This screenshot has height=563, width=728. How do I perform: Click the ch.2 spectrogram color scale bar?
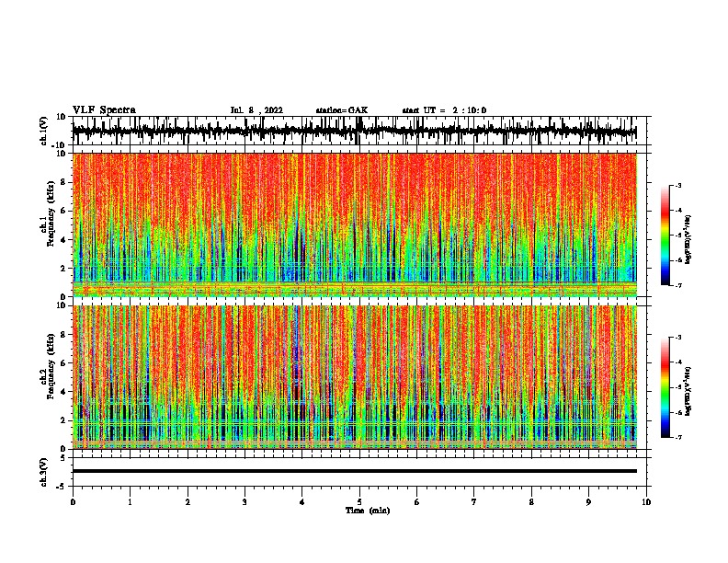pos(665,387)
